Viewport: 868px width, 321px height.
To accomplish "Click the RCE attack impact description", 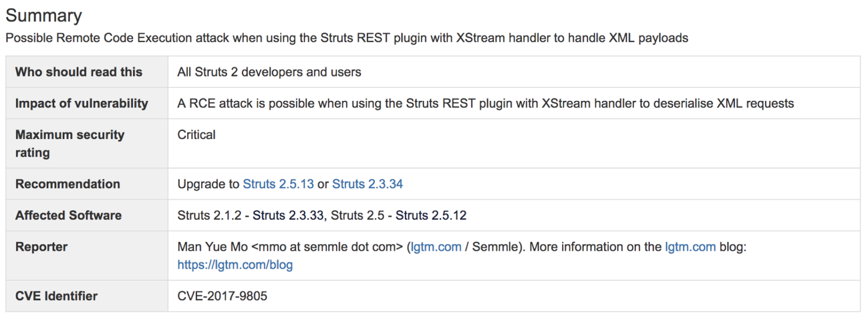I will click(x=485, y=104).
